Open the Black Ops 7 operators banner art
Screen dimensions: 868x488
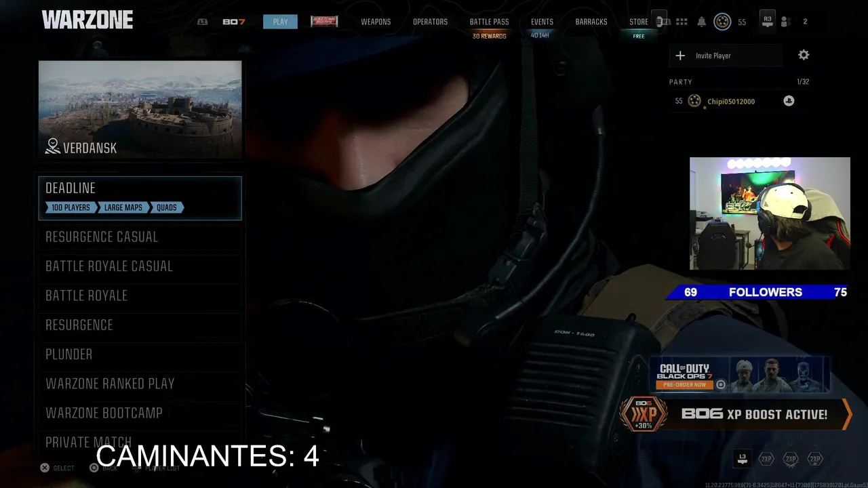pos(779,375)
